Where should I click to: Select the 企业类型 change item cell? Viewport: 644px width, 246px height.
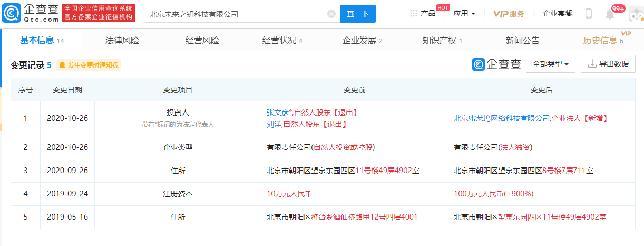(x=178, y=147)
